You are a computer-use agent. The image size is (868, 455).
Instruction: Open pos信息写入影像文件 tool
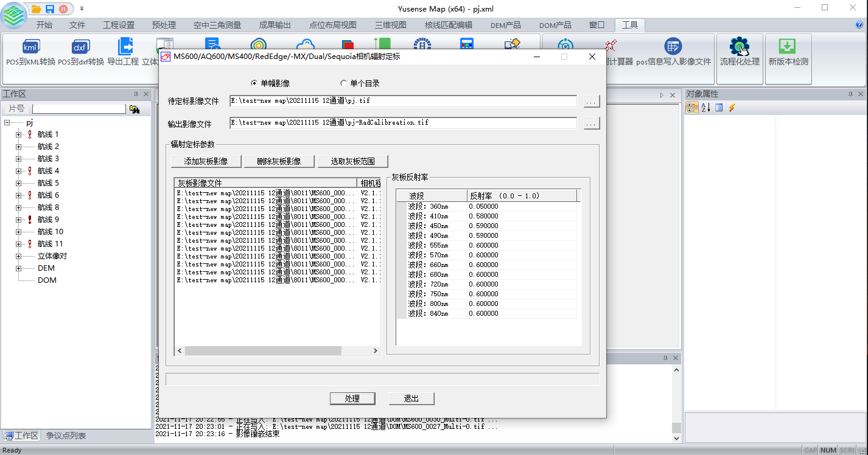673,53
